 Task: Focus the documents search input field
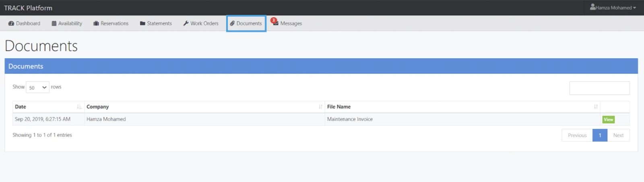pyautogui.click(x=599, y=88)
